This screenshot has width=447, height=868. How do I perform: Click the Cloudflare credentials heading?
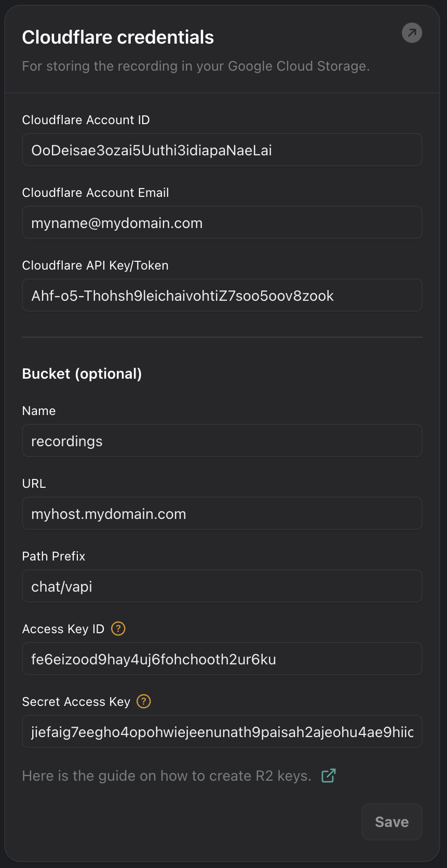(x=118, y=37)
